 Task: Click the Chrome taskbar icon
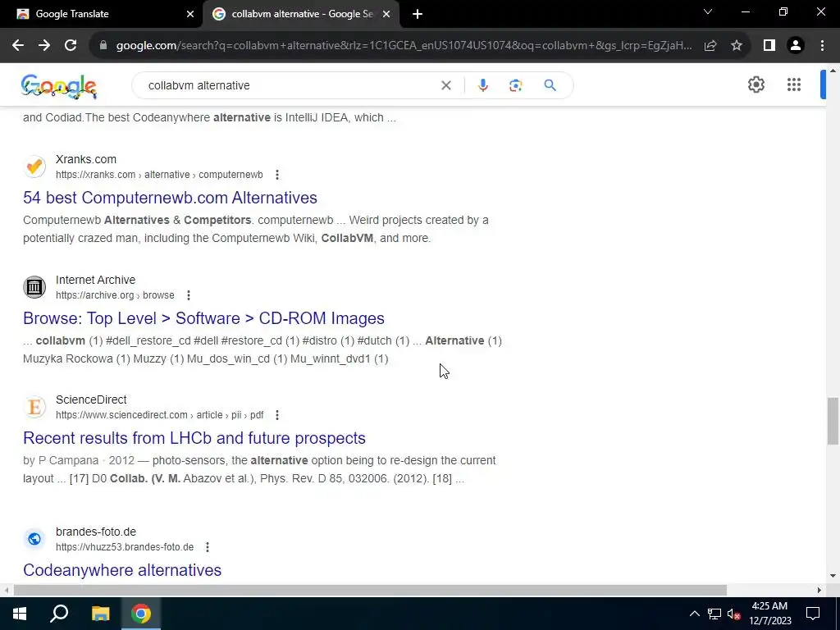[x=141, y=614]
